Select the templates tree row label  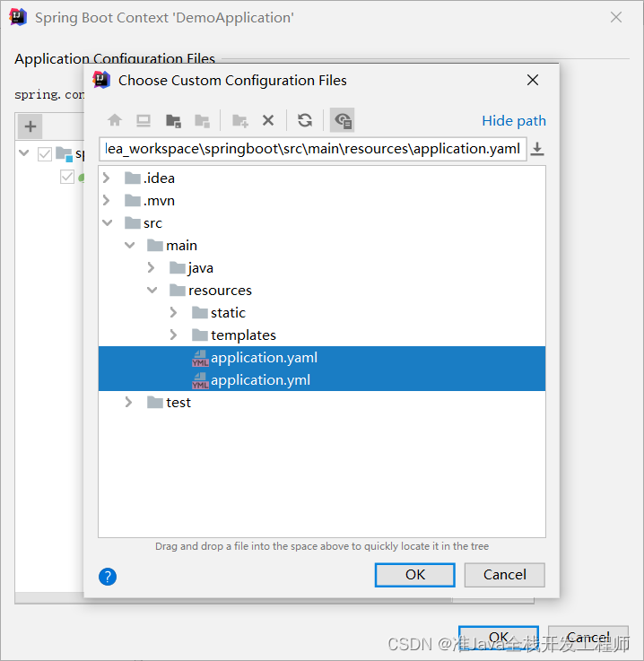243,335
